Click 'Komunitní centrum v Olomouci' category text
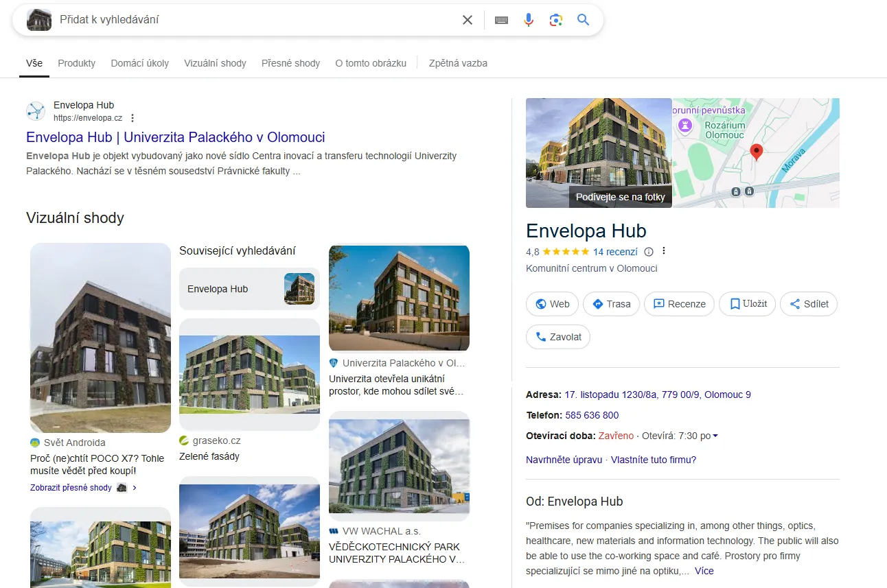 point(592,268)
